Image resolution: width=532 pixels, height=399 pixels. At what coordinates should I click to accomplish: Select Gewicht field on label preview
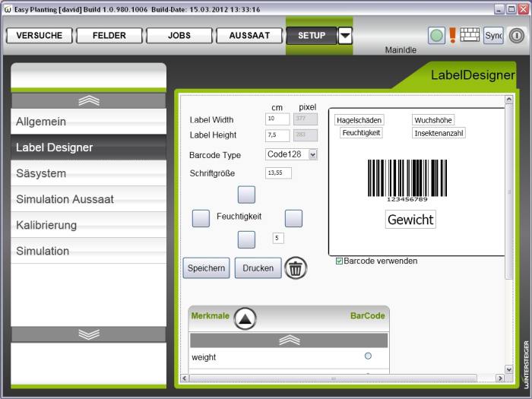pyautogui.click(x=410, y=220)
